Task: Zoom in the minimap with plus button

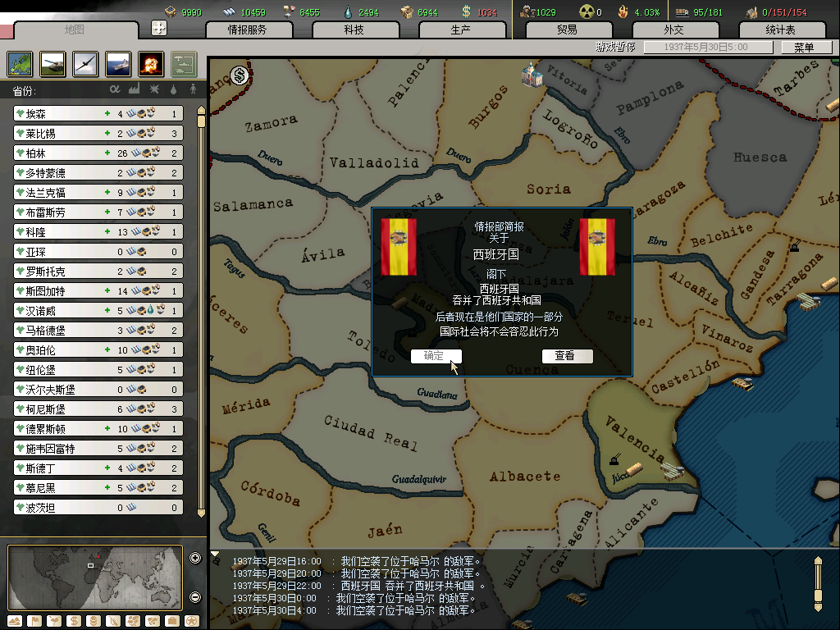Action: pos(195,558)
